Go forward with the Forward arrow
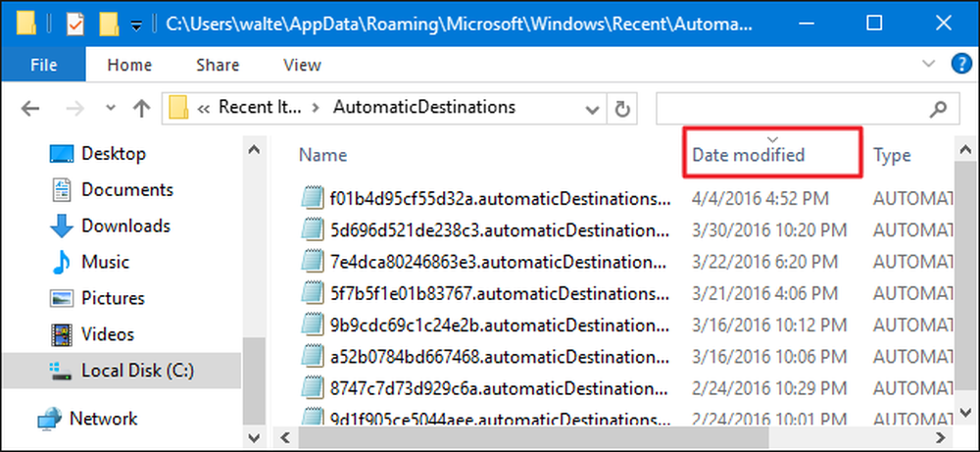 point(74,110)
